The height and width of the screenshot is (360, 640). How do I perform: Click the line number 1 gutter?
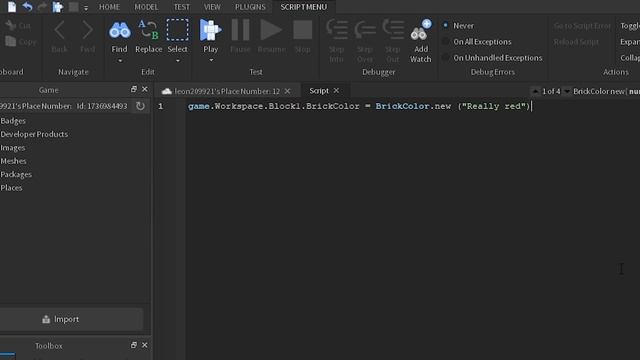coord(161,107)
